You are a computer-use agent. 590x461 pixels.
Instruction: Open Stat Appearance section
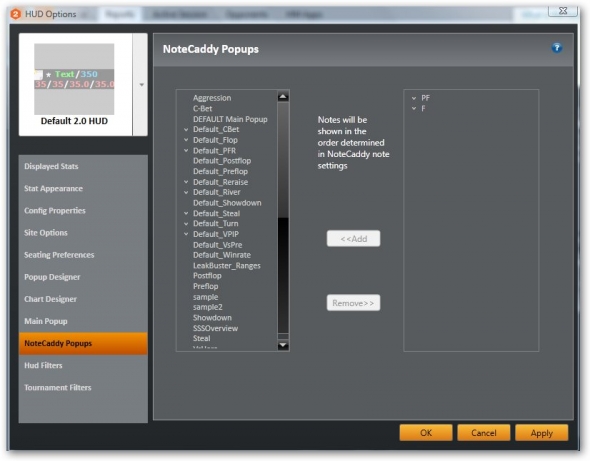pyautogui.click(x=83, y=189)
